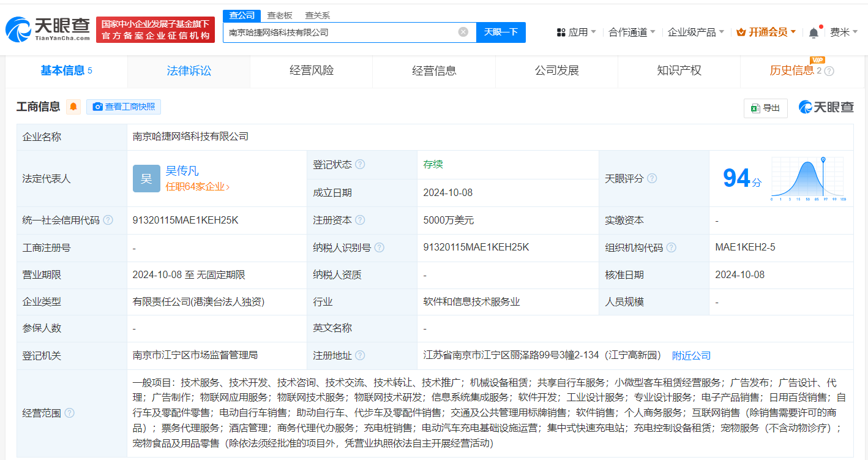The image size is (868, 460).
Task: Open the 费米 user account dropdown
Action: tap(844, 32)
